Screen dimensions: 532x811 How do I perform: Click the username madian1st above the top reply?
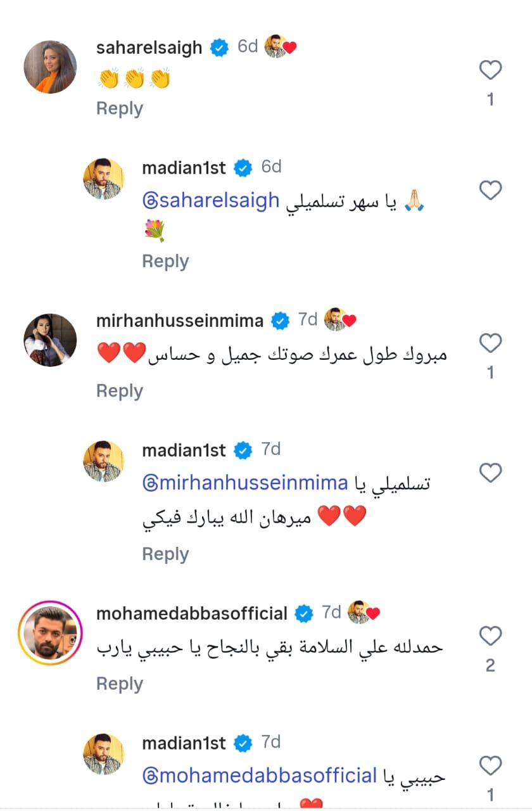(184, 168)
